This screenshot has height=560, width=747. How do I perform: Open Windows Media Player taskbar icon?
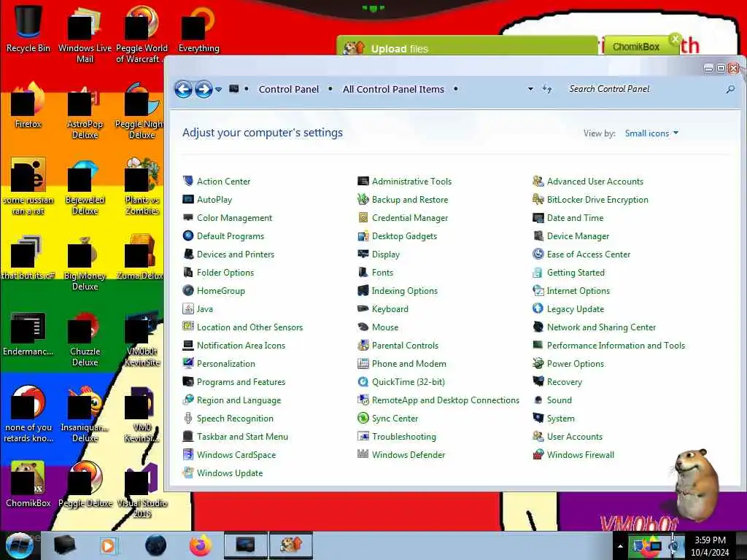coord(108,545)
